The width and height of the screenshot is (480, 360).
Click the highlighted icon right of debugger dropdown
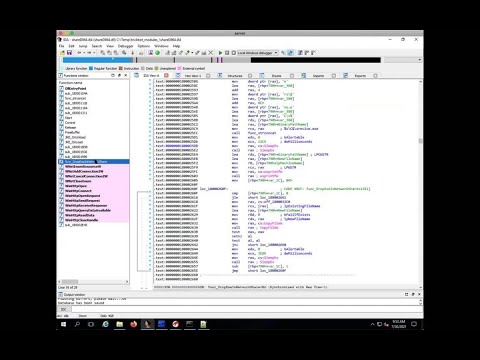(x=290, y=53)
